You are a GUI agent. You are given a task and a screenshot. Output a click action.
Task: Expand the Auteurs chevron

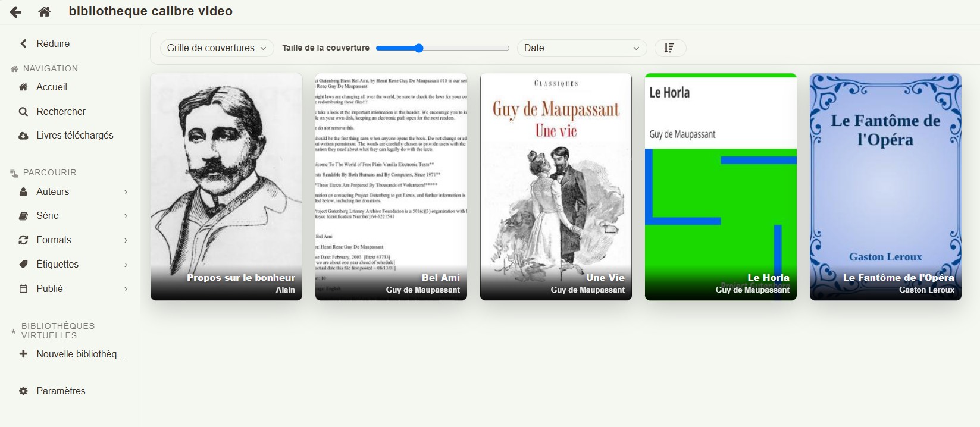[x=126, y=192]
